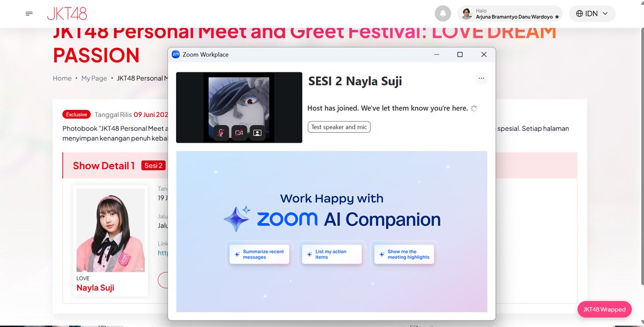The width and height of the screenshot is (644, 327).
Task: Click the user avatar photo in header
Action: pyautogui.click(x=467, y=13)
